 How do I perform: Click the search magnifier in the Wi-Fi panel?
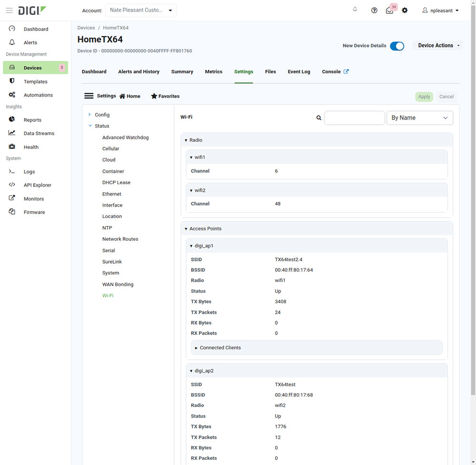318,118
